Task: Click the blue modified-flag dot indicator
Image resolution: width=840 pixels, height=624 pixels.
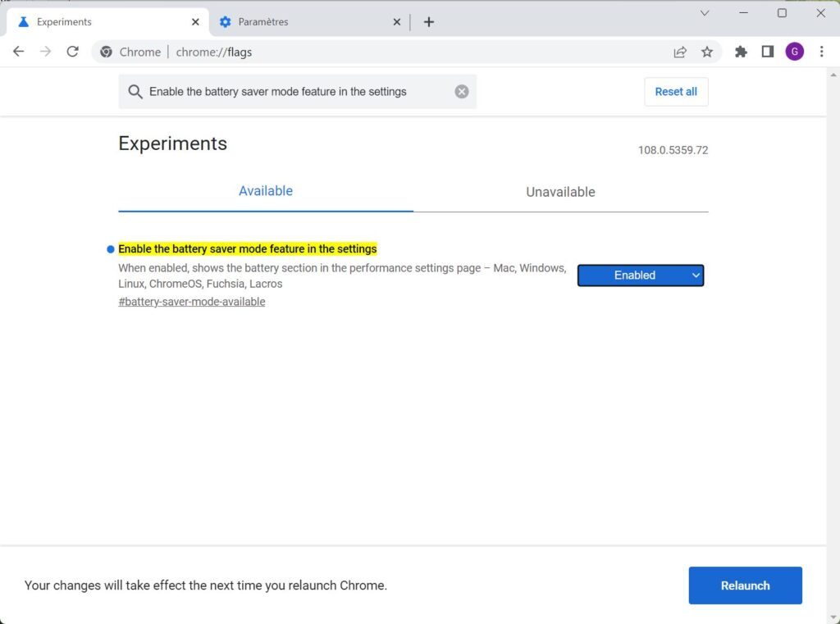Action: [111, 249]
